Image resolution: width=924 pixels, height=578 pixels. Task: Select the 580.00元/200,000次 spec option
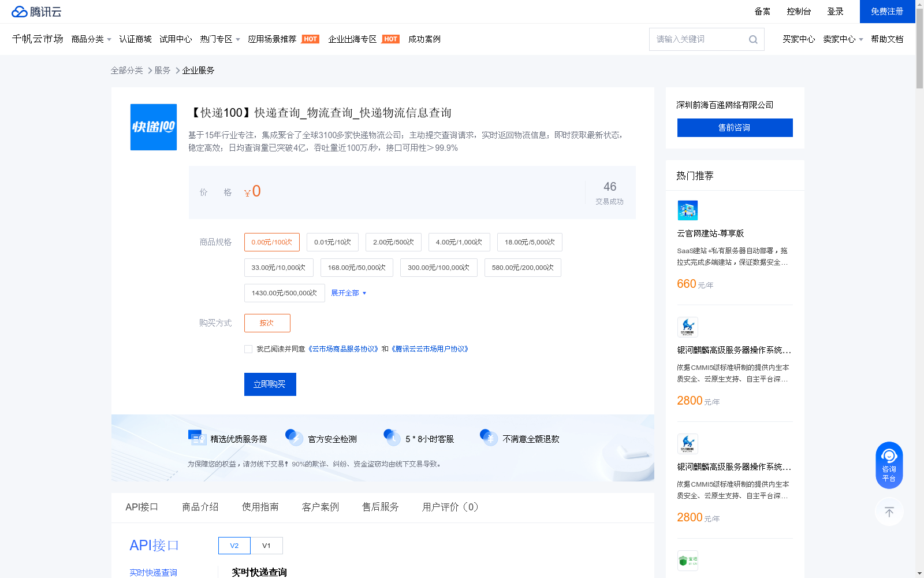pos(523,268)
